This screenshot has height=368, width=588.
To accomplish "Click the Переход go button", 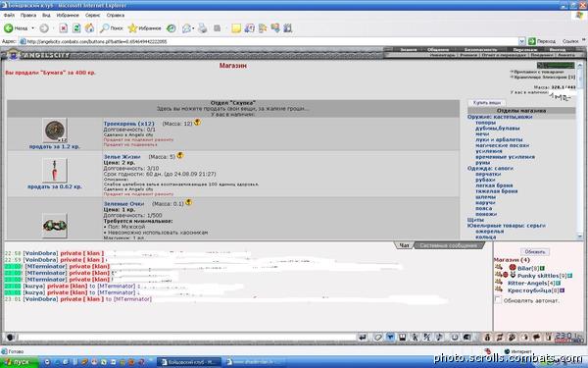I will 542,41.
